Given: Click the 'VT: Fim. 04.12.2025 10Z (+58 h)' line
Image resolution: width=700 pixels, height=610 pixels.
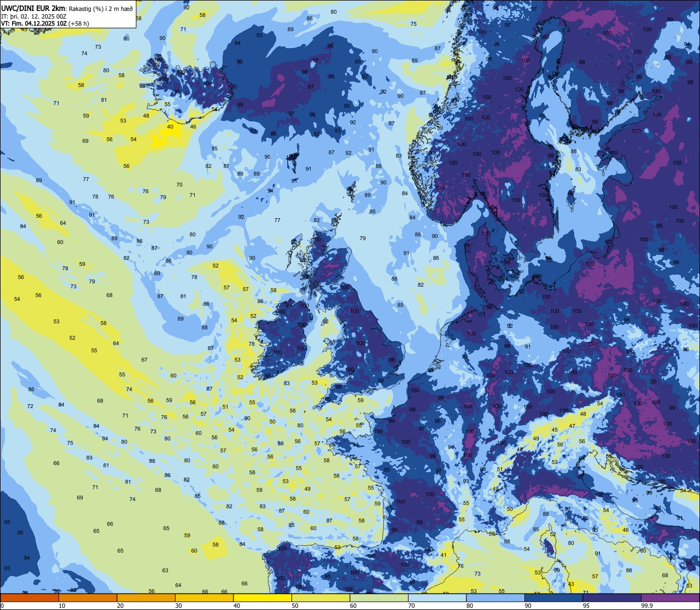Looking at the screenshot, I should [45, 24].
